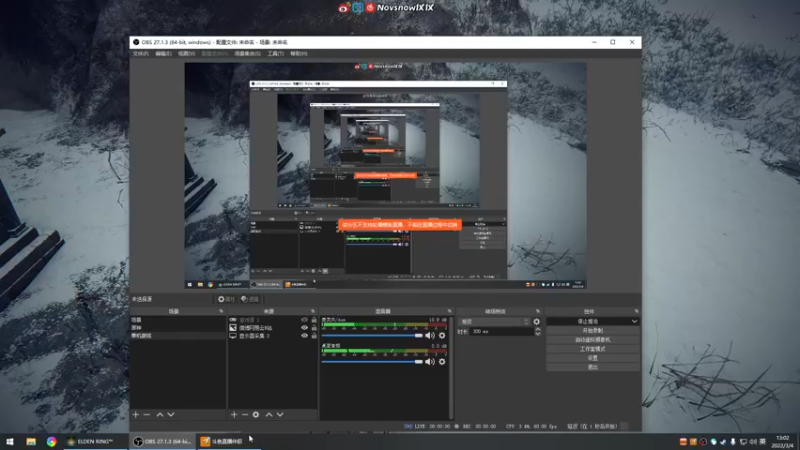Image resolution: width=800 pixels, height=450 pixels.
Task: Open the Windows Start menu
Action: pos(10,441)
